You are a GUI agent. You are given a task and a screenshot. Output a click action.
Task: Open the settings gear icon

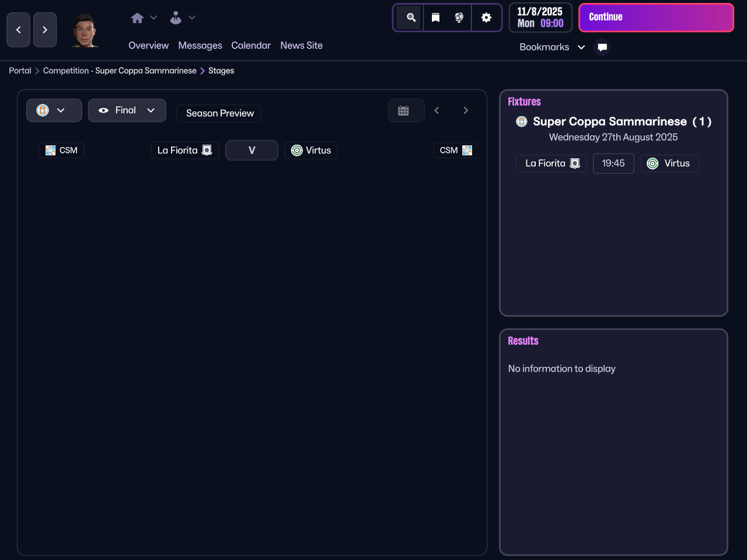pos(486,17)
